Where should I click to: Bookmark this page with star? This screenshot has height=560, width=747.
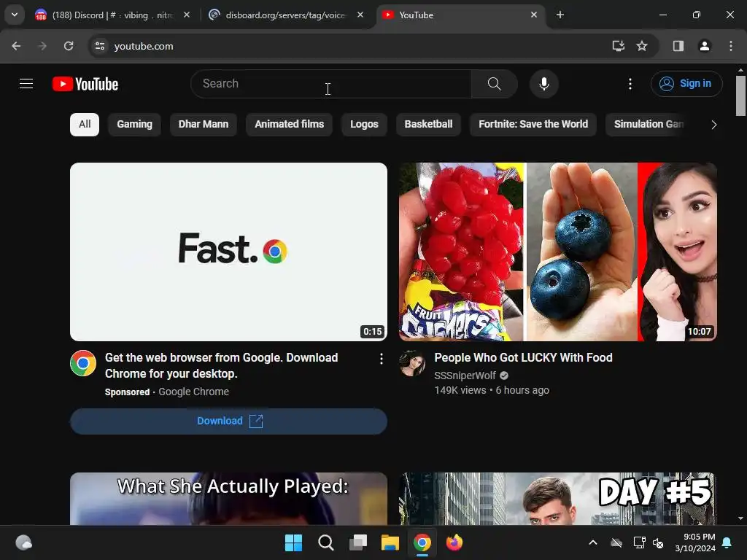click(642, 46)
